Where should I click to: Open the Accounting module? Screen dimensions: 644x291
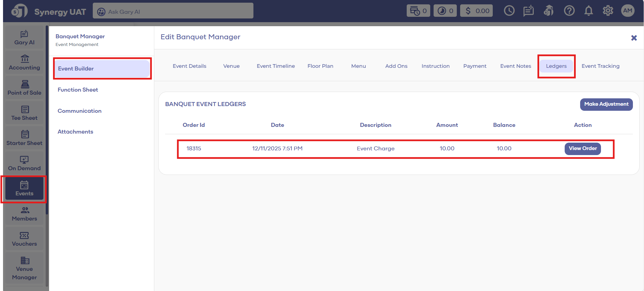click(x=24, y=63)
